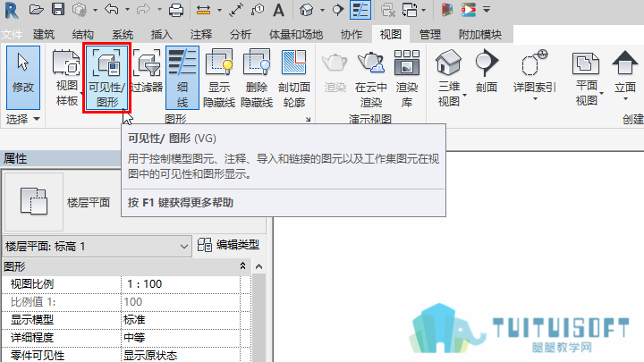Select the Aligned Dimension tool icon
This screenshot has height=362, width=644.
click(x=236, y=10)
